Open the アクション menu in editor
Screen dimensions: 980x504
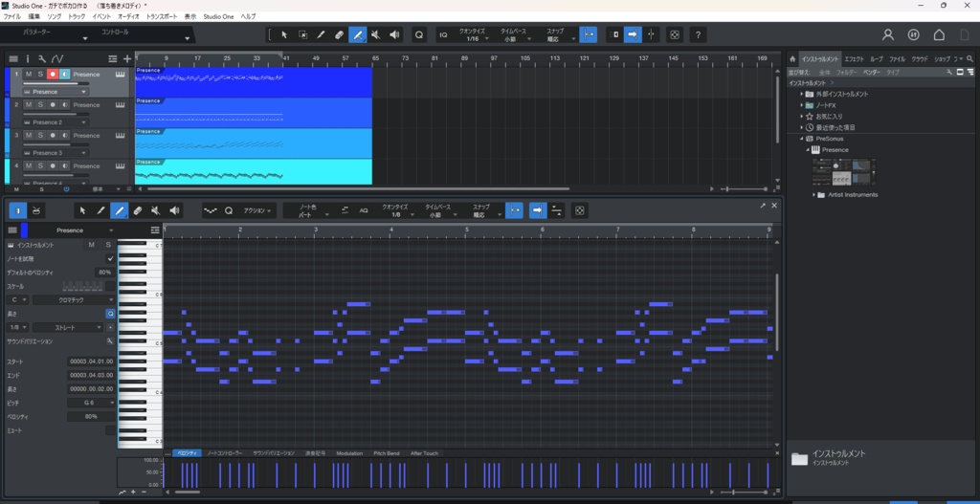[258, 210]
